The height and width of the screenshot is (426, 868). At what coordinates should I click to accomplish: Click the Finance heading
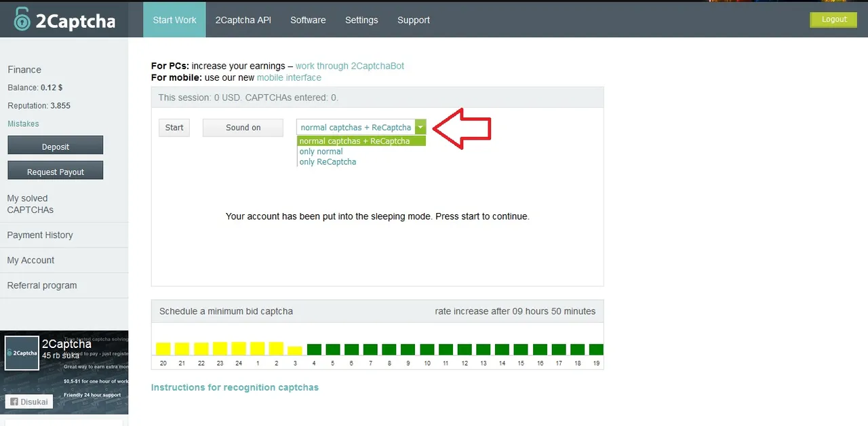pos(24,69)
